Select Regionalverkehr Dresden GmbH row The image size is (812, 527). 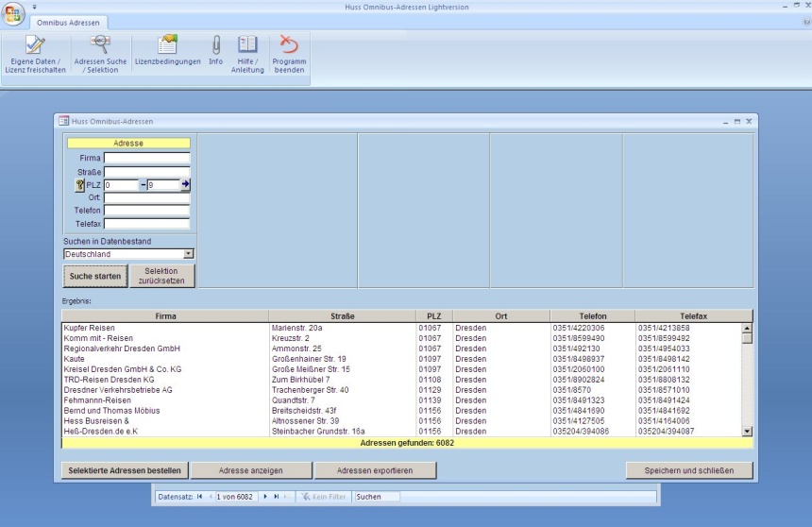(401, 348)
